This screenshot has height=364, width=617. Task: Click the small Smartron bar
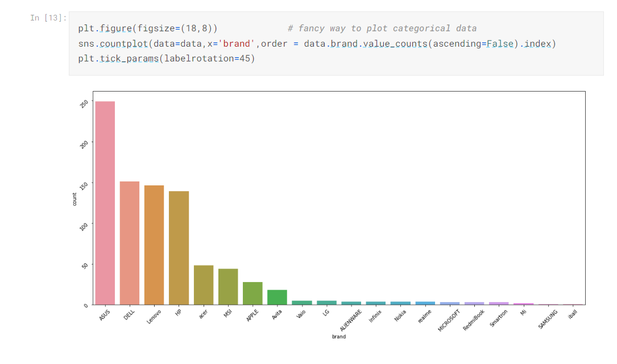(x=499, y=303)
